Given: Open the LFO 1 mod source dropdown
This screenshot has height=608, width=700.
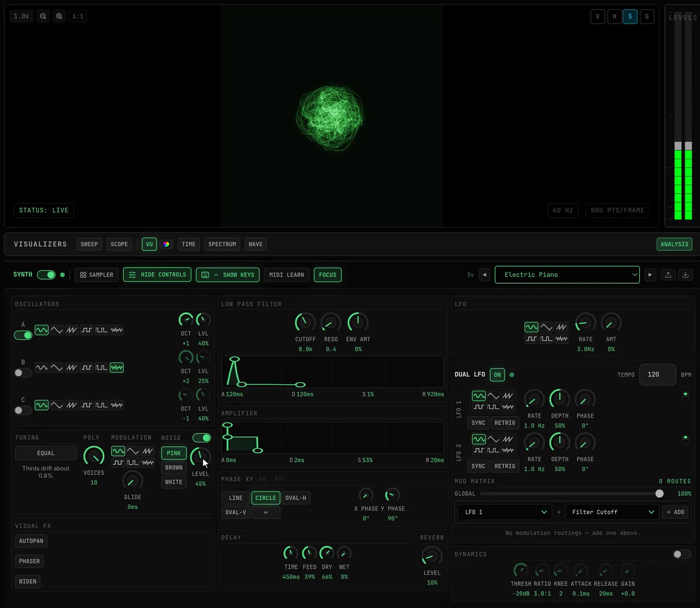Looking at the screenshot, I should point(504,512).
